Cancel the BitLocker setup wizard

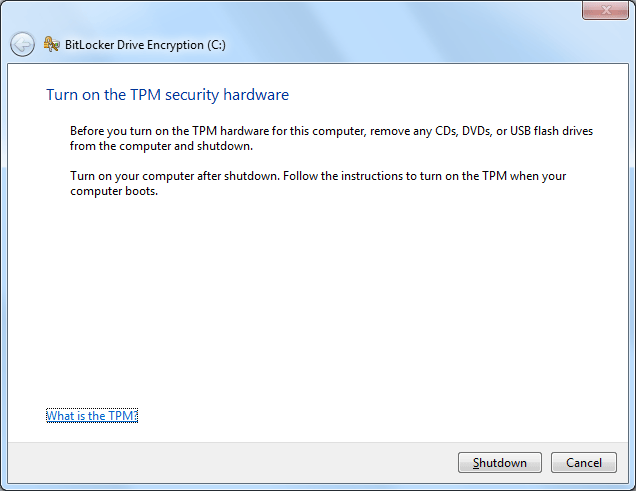pos(584,463)
